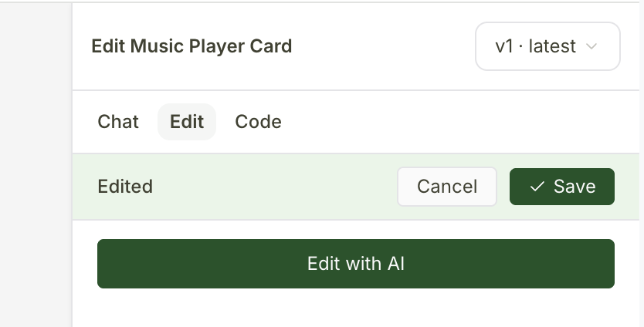
Task: Select the Edit tab
Action: pyautogui.click(x=187, y=122)
